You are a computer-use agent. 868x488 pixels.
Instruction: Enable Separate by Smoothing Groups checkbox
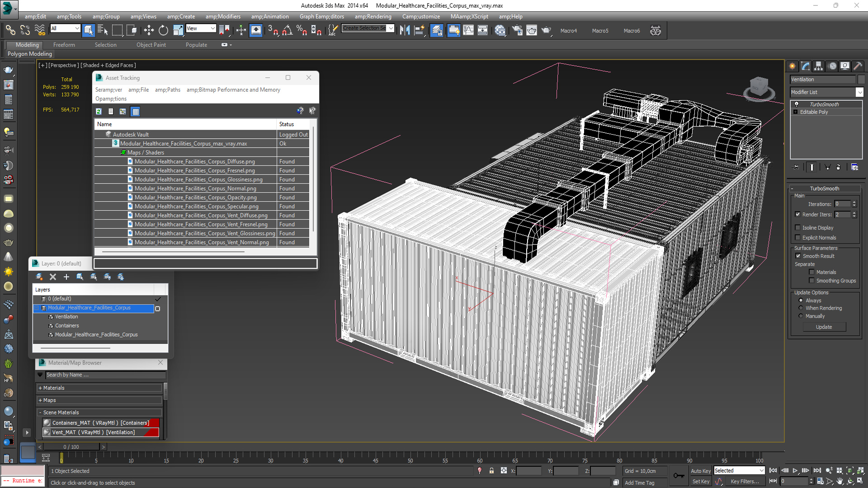point(811,281)
